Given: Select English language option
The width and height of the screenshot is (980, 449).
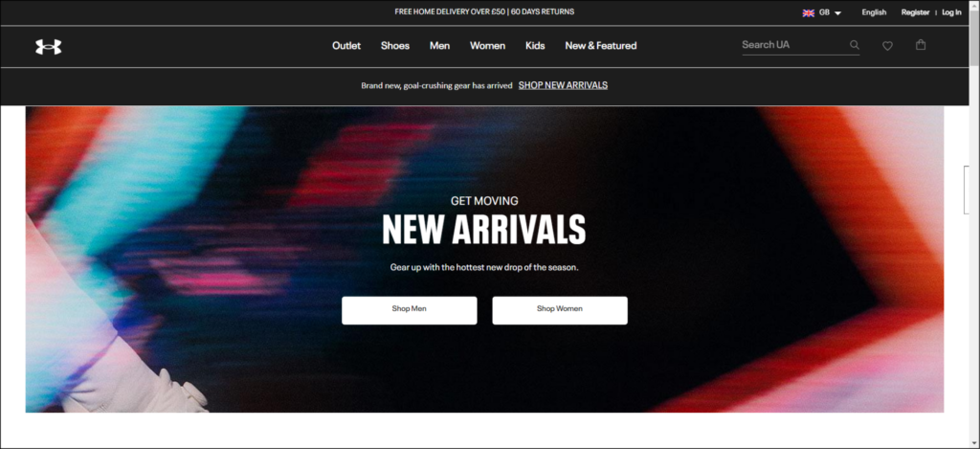Looking at the screenshot, I should click(874, 12).
